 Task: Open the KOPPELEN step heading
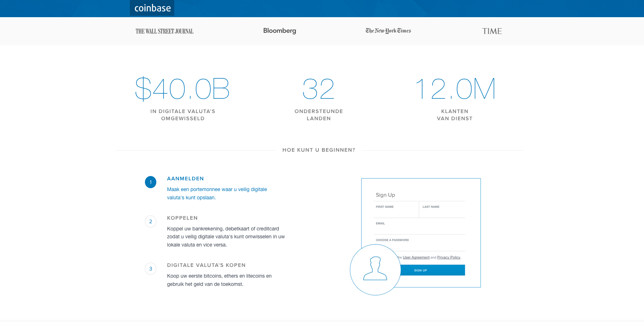[x=182, y=218]
